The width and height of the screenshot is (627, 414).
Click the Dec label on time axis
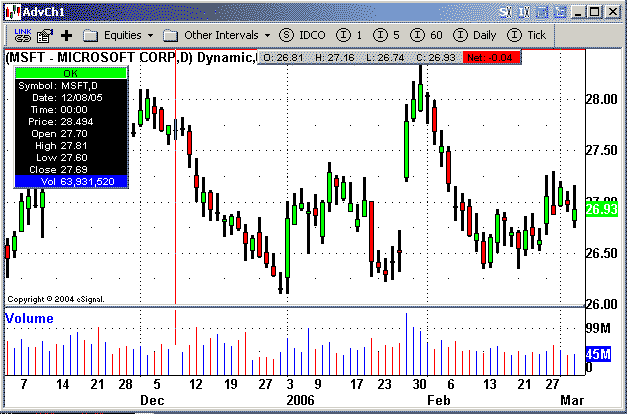click(x=152, y=399)
